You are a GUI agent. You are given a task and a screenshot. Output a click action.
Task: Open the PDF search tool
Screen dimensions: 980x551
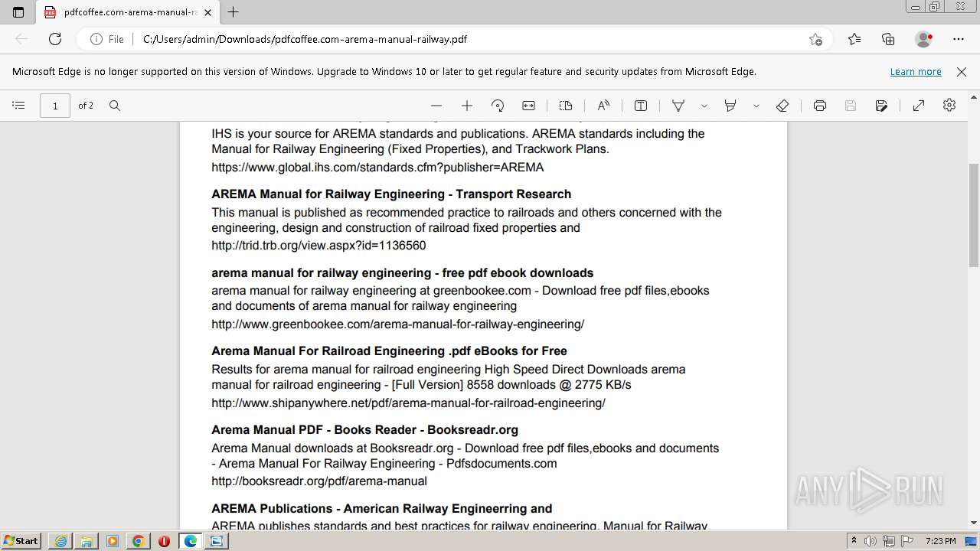click(x=115, y=106)
